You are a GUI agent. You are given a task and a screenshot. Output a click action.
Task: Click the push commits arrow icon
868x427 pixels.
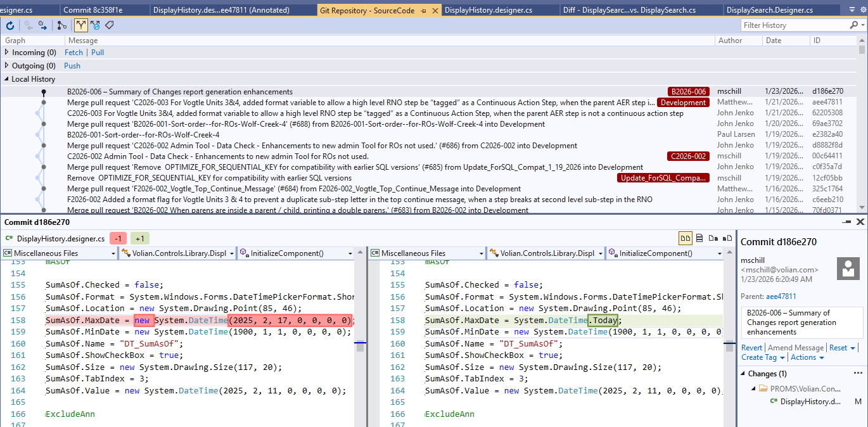click(x=42, y=25)
